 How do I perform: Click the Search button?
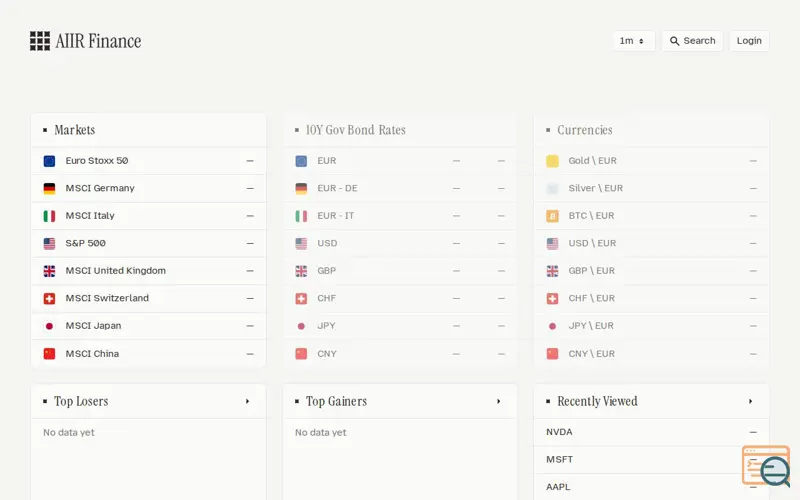(x=692, y=41)
